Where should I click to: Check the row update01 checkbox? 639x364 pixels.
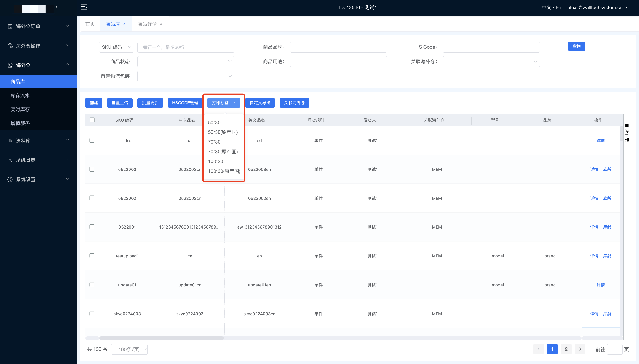(x=92, y=284)
